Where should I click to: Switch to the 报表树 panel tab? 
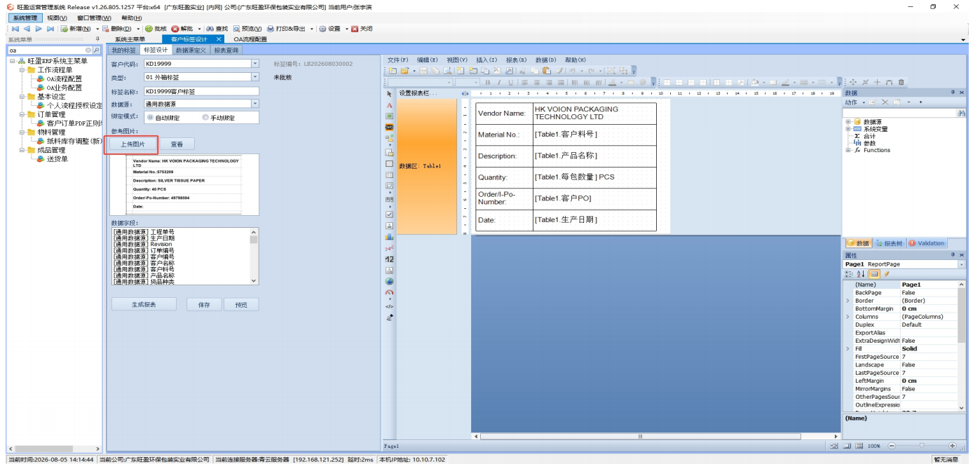pos(890,243)
